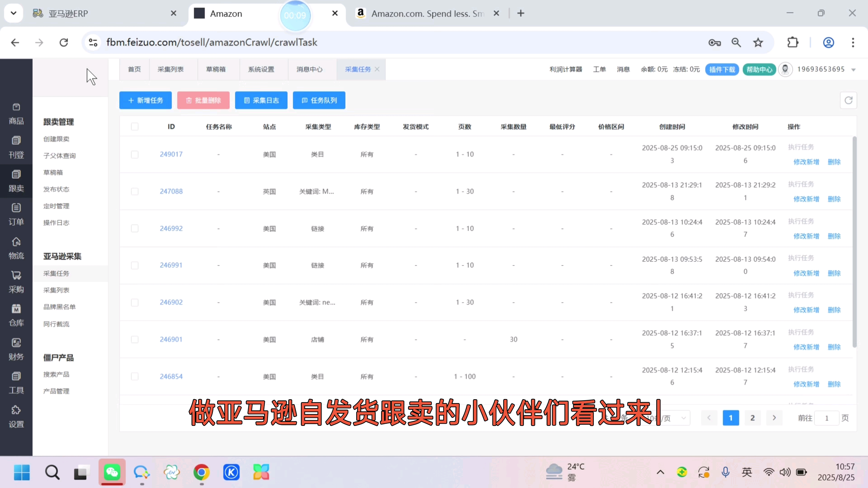The height and width of the screenshot is (488, 868).
Task: Switch to the 消息中心 tab
Action: click(x=309, y=69)
